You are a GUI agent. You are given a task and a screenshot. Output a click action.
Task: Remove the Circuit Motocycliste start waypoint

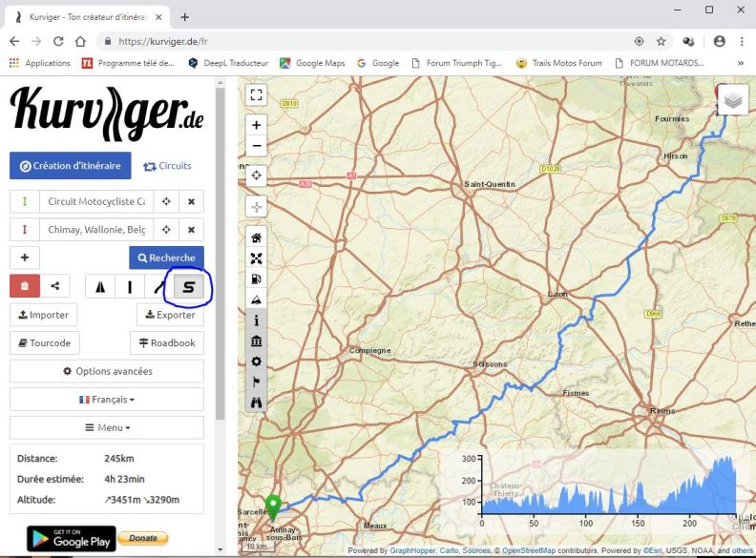(x=192, y=201)
